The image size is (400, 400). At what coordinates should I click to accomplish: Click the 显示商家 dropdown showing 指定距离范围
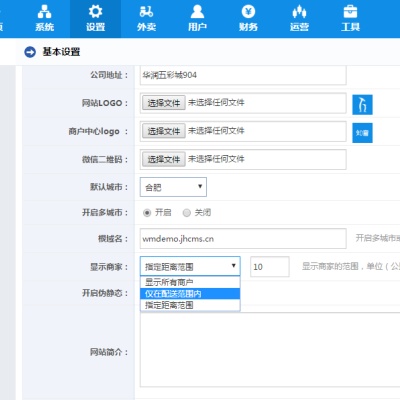[x=190, y=266]
